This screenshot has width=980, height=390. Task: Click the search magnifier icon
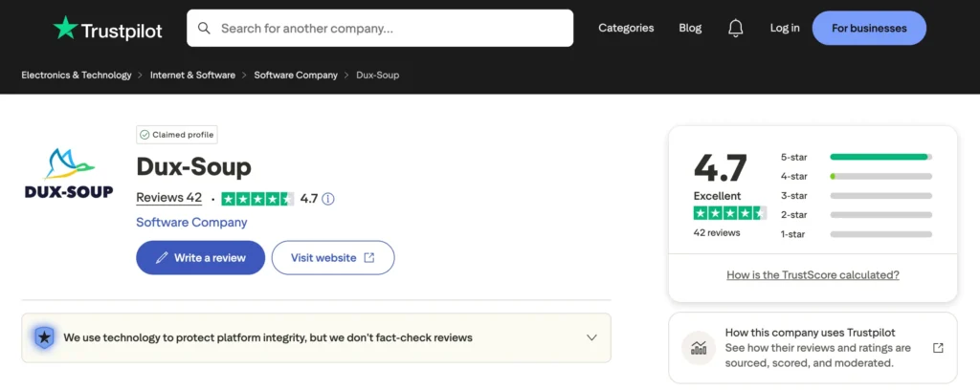204,28
